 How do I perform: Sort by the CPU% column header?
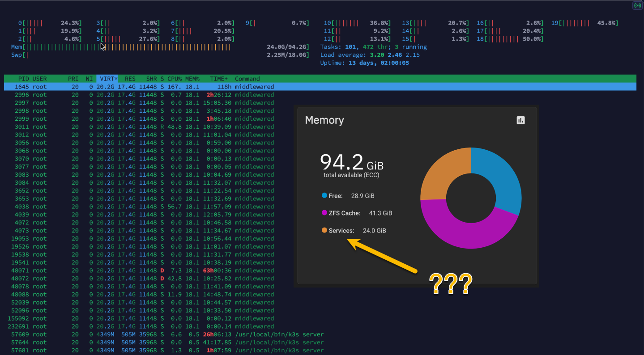coord(175,79)
